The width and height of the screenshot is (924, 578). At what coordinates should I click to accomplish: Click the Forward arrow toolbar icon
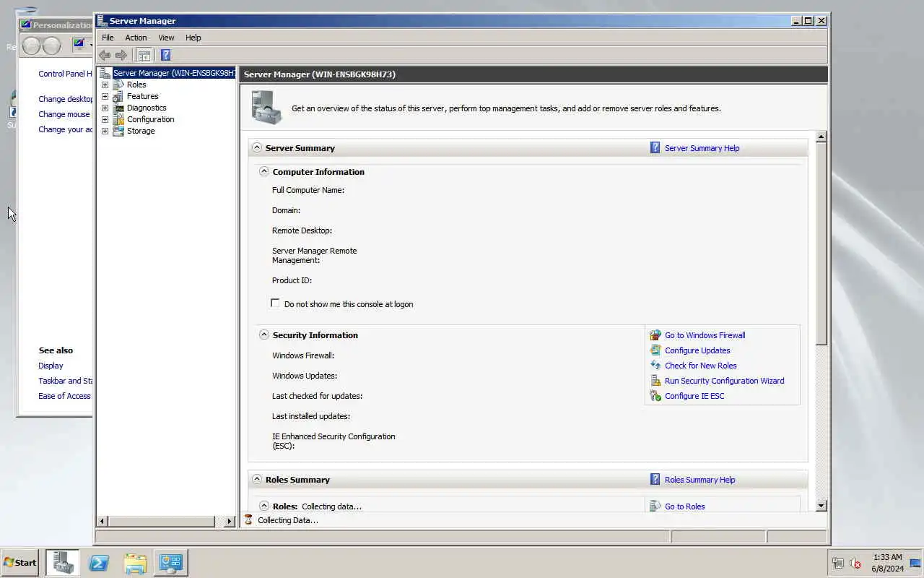click(121, 55)
